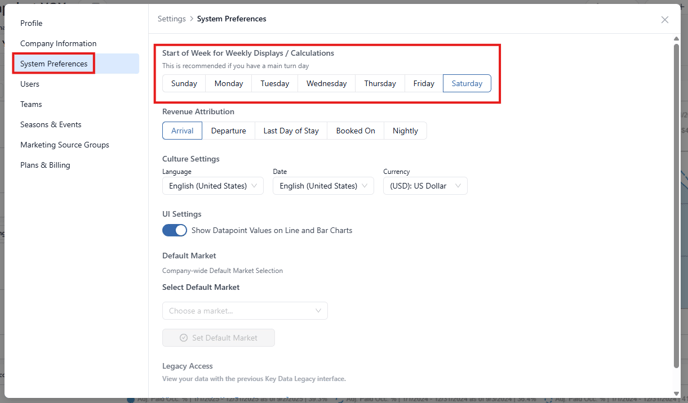Select Sunday as start of week
This screenshot has height=403, width=688.
pyautogui.click(x=184, y=83)
